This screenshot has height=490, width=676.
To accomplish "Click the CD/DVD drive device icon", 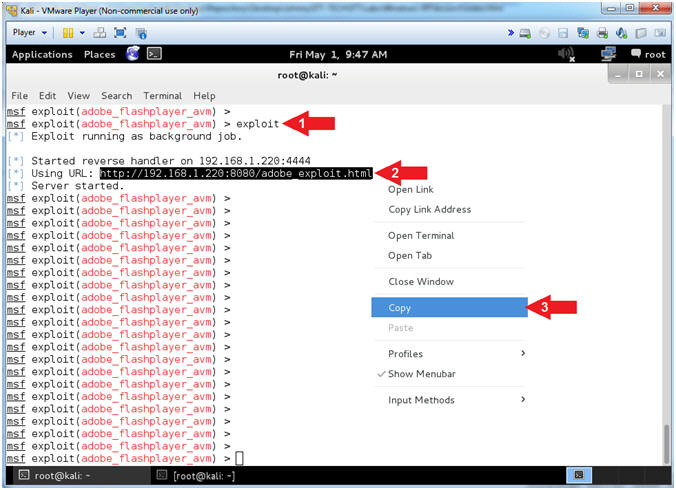I will point(544,33).
